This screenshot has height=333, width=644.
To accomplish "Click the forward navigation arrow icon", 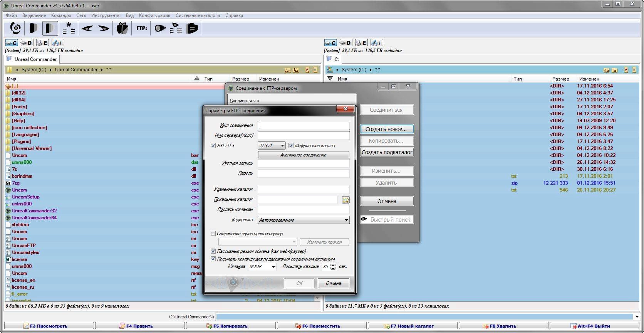I will click(104, 28).
